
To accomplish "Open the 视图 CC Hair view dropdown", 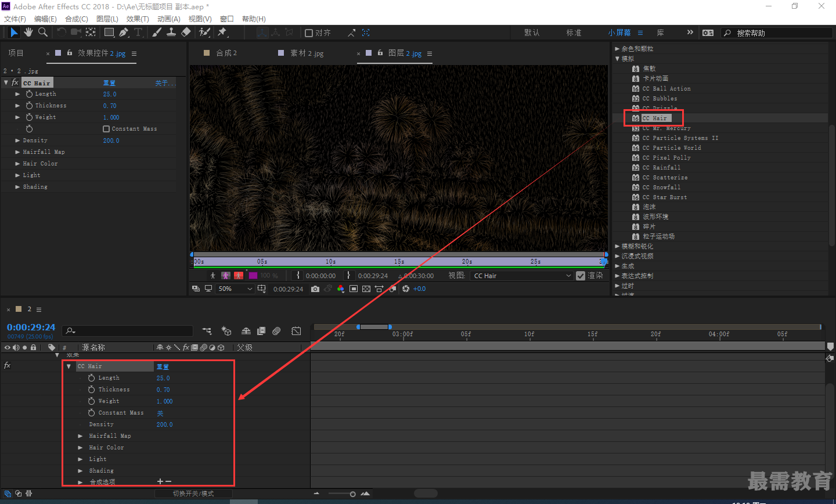I will click(522, 276).
